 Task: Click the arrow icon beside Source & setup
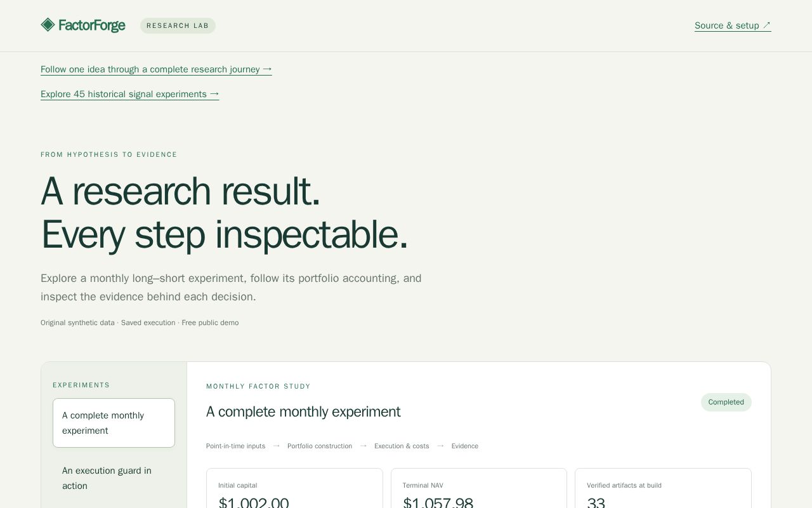[766, 25]
